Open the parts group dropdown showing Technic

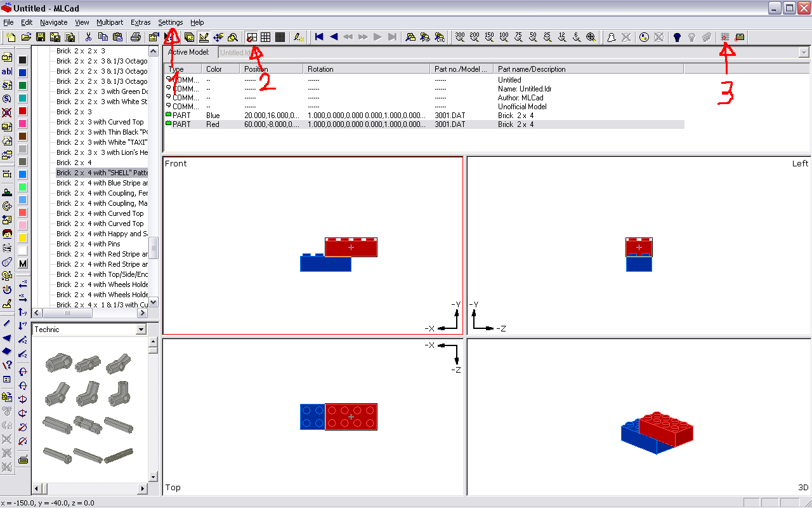89,330
